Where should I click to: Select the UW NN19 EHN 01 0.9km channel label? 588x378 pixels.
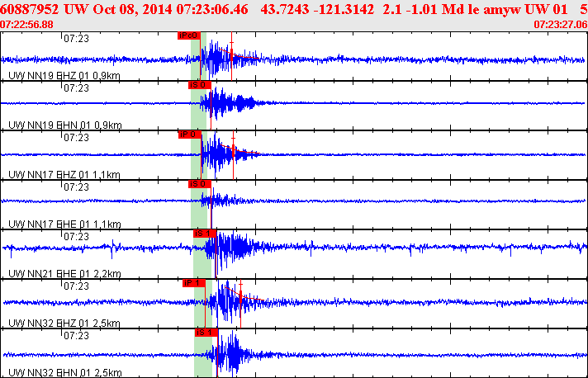point(64,125)
